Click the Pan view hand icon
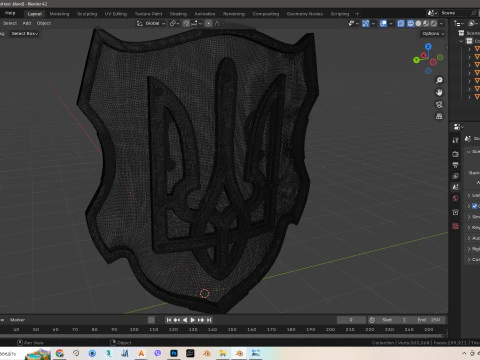This screenshot has height=360, width=480. 439,92
